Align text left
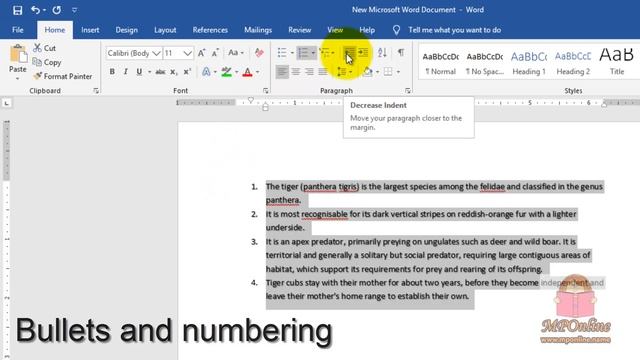The height and width of the screenshot is (360, 640). coord(282,72)
